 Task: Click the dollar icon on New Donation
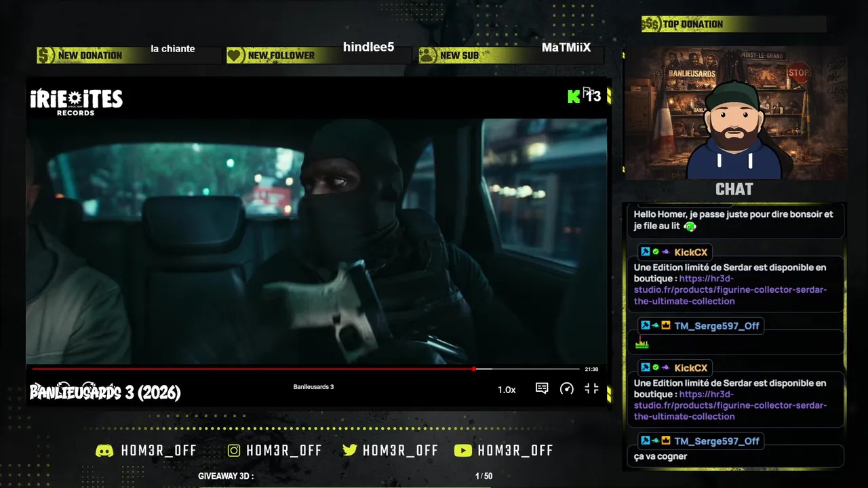(45, 56)
